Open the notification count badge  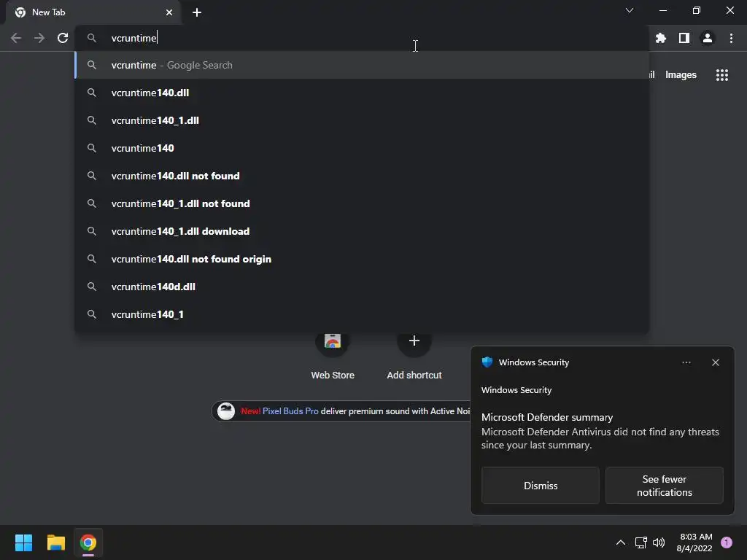[x=727, y=542]
